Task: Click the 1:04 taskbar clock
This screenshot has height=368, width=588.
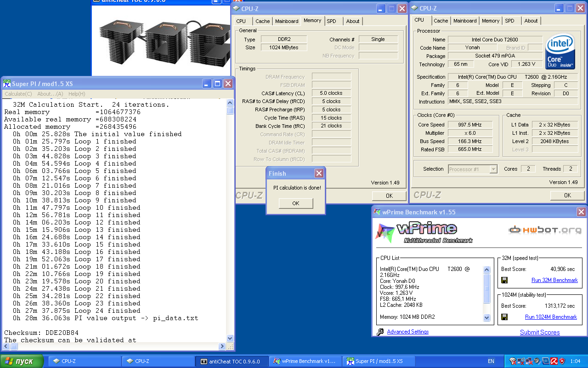Action: (575, 361)
